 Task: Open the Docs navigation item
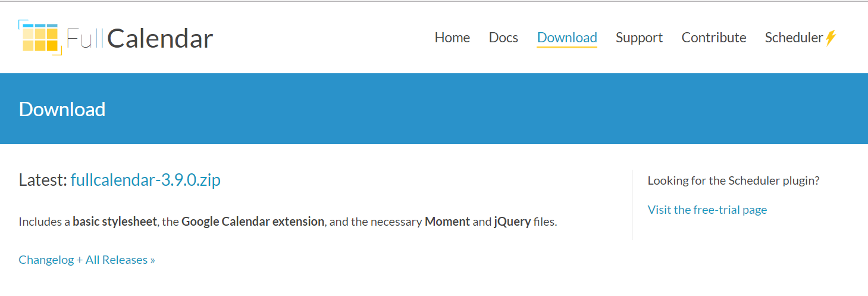503,38
